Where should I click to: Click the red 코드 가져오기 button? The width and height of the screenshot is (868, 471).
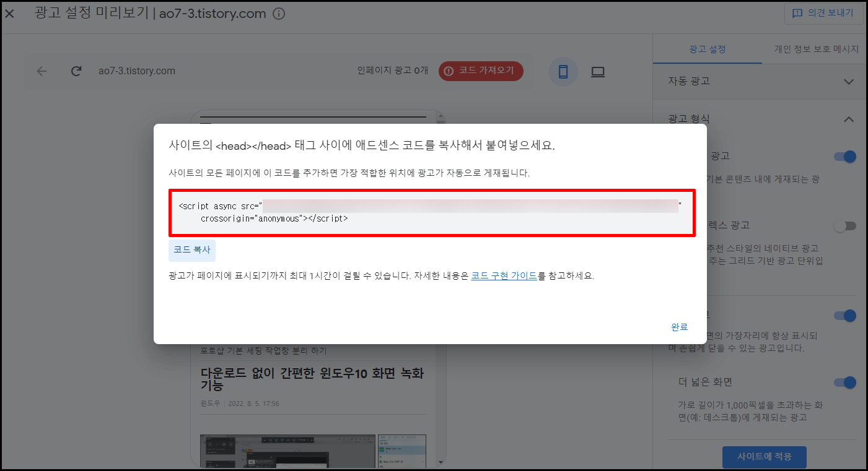(481, 71)
